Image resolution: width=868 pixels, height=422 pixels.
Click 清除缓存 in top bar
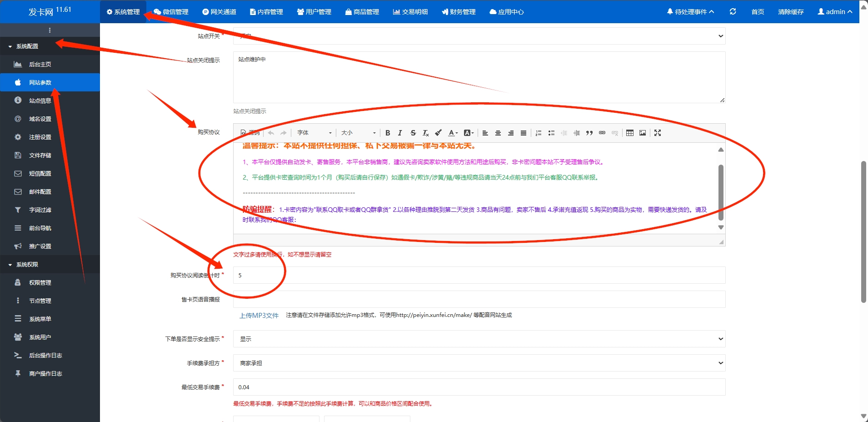[x=791, y=12]
